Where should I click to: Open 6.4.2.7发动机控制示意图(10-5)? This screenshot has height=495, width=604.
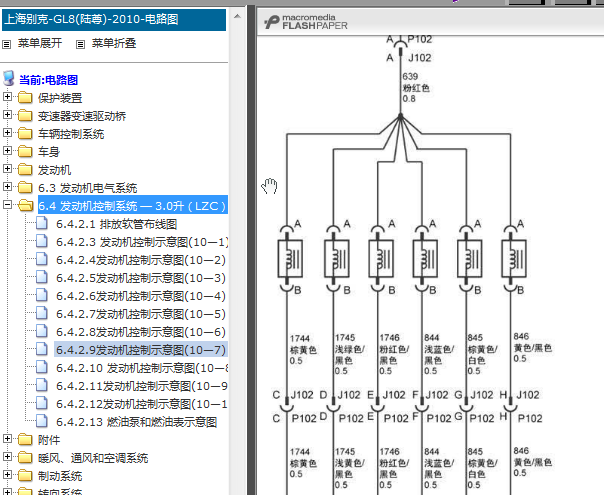pos(141,314)
